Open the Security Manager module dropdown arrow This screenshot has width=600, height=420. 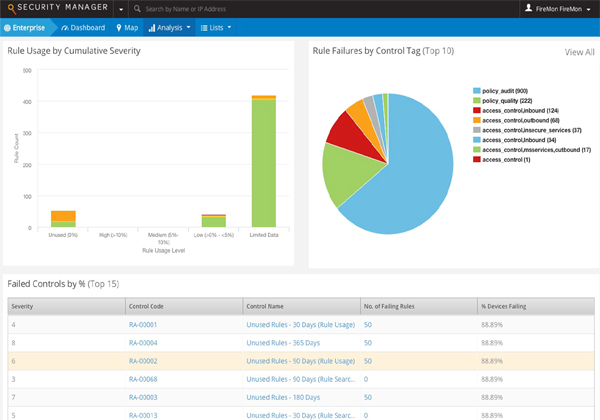coord(121,9)
